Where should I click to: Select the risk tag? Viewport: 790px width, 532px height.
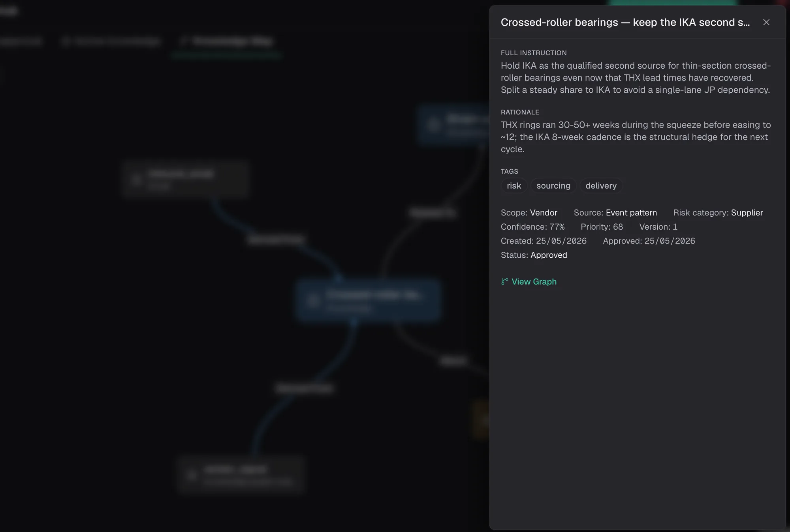tap(514, 185)
